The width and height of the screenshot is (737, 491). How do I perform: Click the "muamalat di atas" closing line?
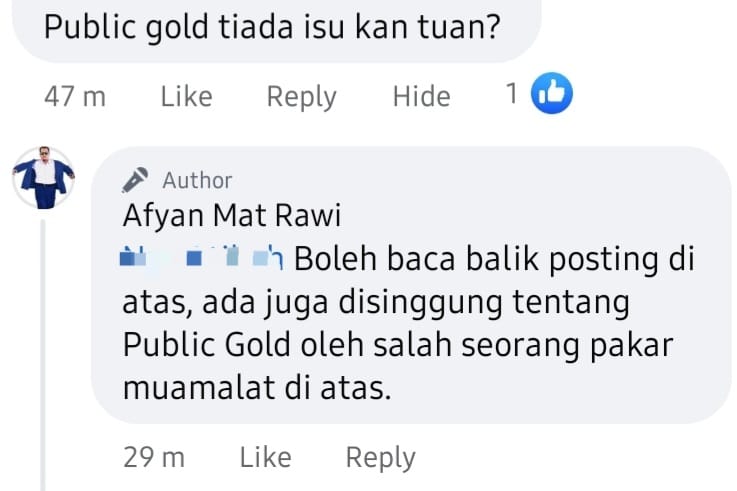[x=257, y=388]
